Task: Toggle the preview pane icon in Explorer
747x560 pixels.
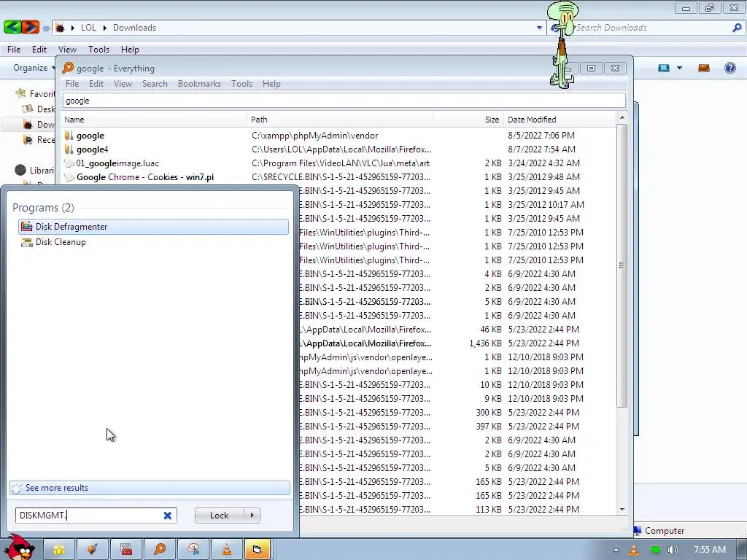Action: 704,68
